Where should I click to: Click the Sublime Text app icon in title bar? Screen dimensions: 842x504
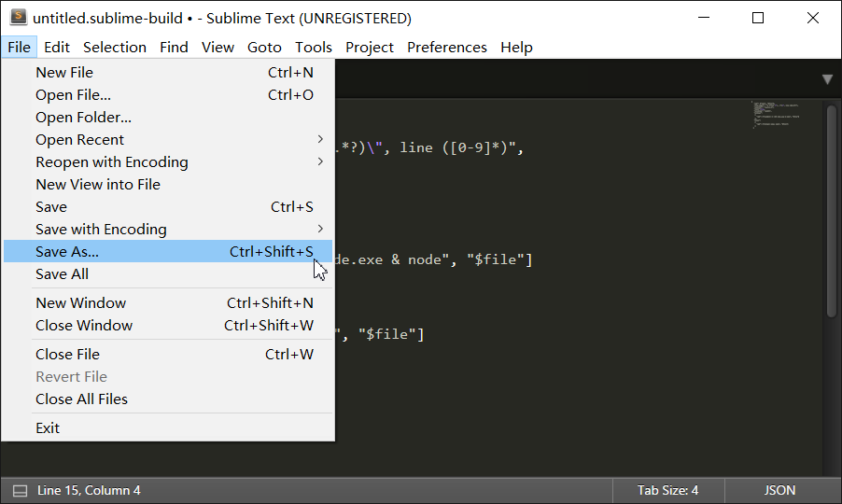pyautogui.click(x=19, y=17)
